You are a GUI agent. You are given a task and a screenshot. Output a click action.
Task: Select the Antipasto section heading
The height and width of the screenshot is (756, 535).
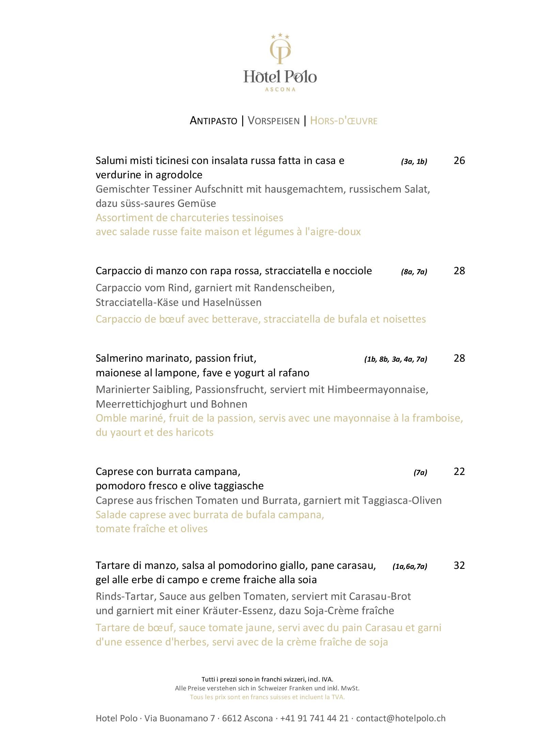pyautogui.click(x=213, y=121)
